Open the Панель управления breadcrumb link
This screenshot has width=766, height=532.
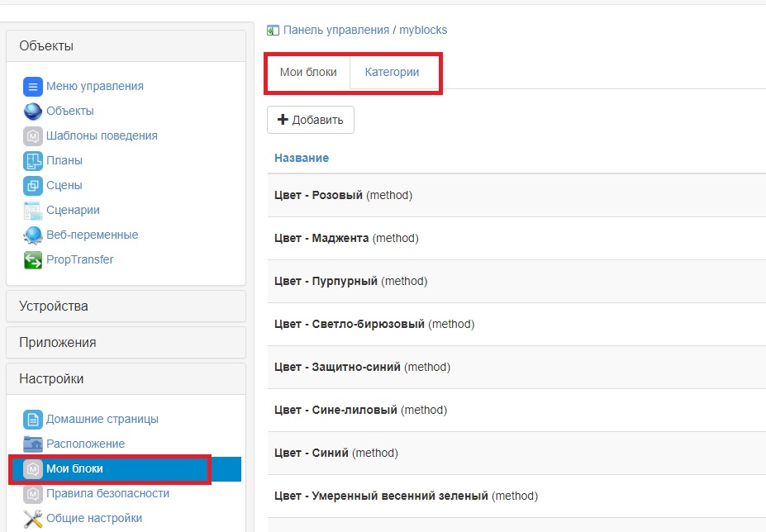coord(335,30)
